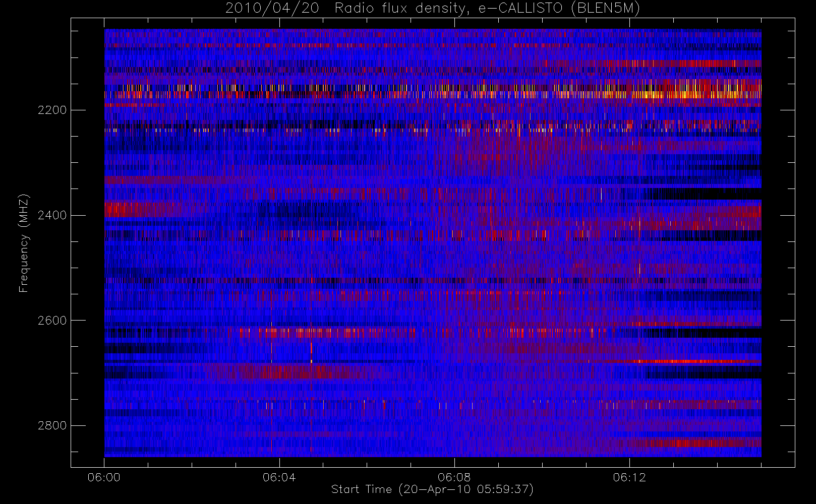Click the 2200 frequency tick label
This screenshot has height=504, width=816.
pyautogui.click(x=52, y=110)
